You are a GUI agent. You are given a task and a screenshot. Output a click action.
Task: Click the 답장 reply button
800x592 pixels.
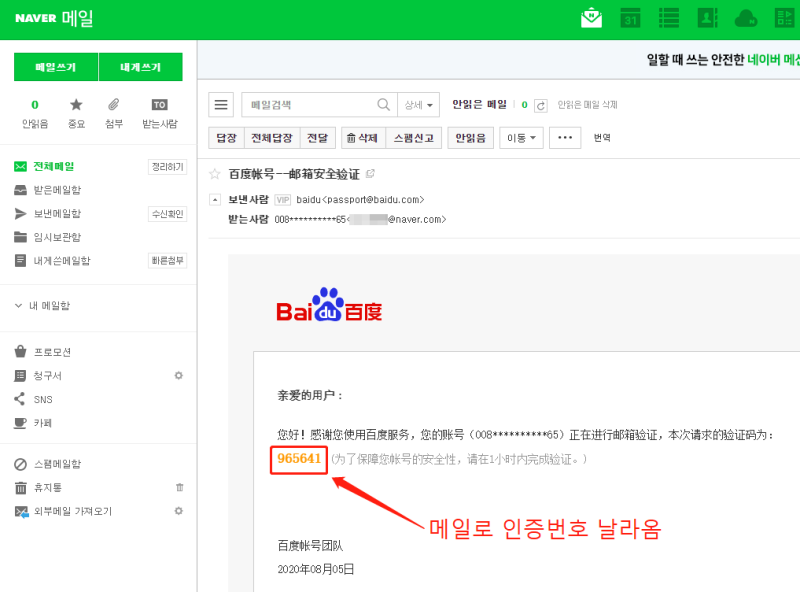227,138
